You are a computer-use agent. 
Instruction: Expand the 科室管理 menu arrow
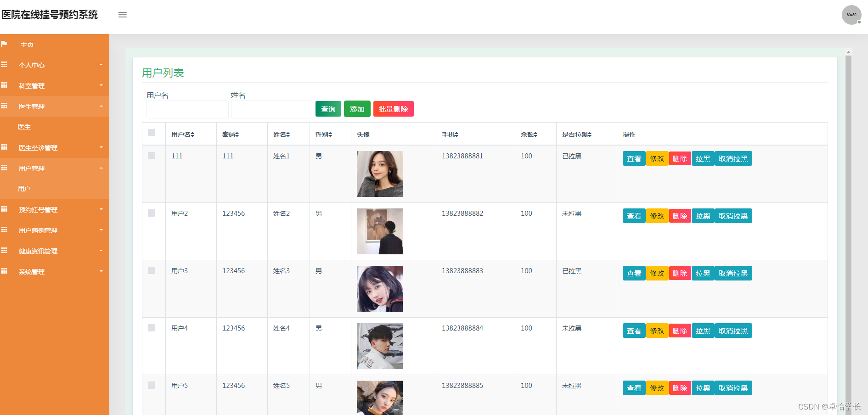(x=101, y=85)
